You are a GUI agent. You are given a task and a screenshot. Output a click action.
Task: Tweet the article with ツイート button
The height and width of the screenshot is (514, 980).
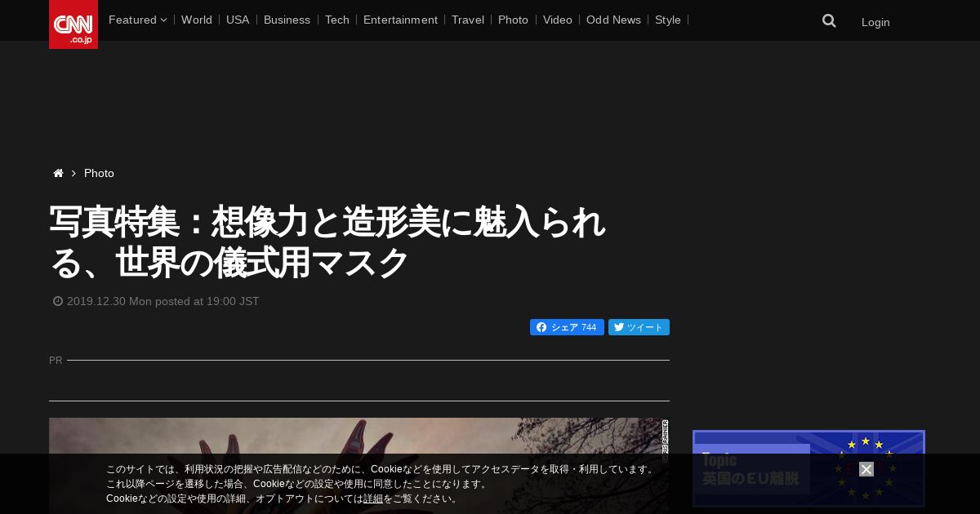click(x=639, y=327)
